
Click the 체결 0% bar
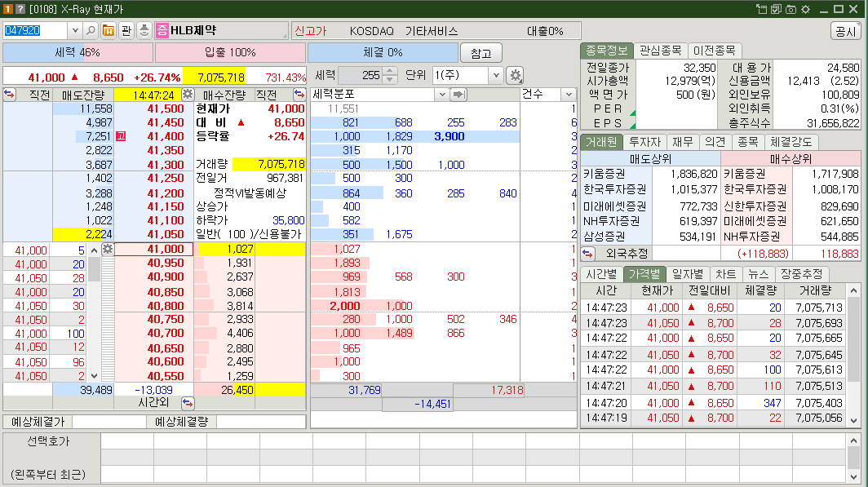pyautogui.click(x=383, y=52)
